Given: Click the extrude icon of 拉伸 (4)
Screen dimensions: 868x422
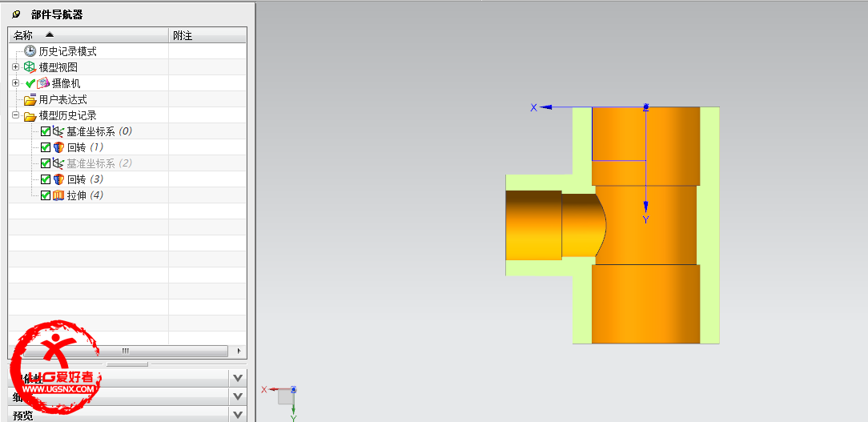Looking at the screenshot, I should [x=58, y=195].
